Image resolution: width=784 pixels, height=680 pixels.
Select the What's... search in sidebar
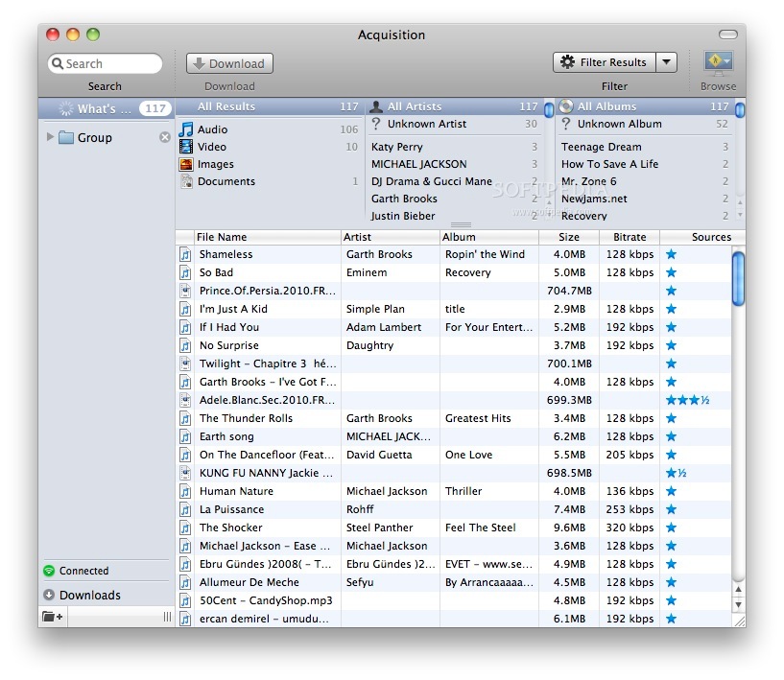pyautogui.click(x=106, y=108)
